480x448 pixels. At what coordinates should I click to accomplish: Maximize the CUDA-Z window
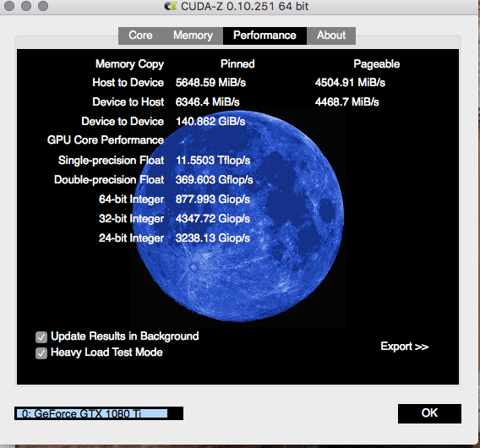point(43,6)
